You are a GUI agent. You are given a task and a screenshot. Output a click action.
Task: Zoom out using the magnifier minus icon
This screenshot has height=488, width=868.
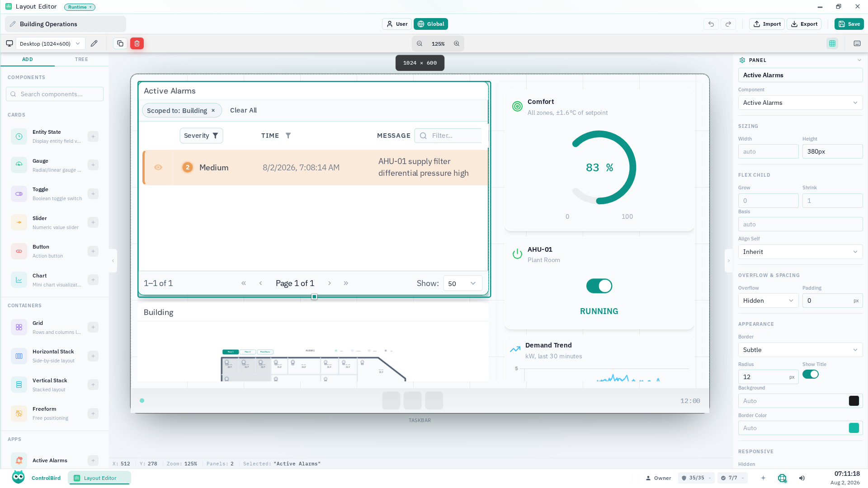coord(420,43)
